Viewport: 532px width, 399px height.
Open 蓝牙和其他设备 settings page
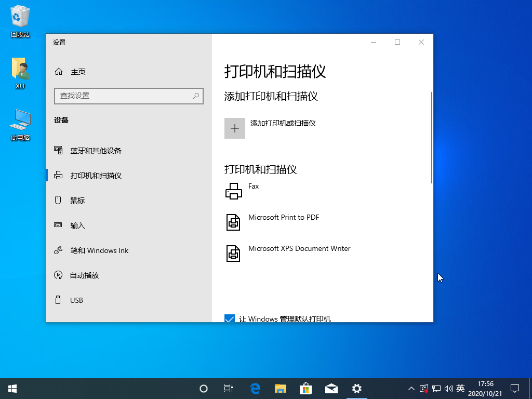[x=96, y=151]
